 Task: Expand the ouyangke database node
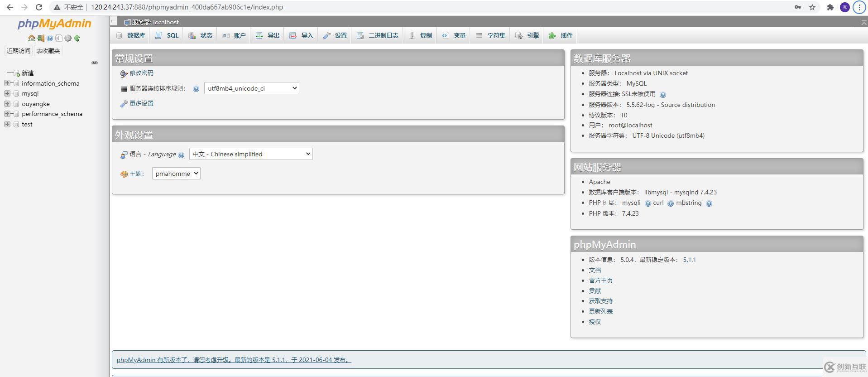coord(7,104)
